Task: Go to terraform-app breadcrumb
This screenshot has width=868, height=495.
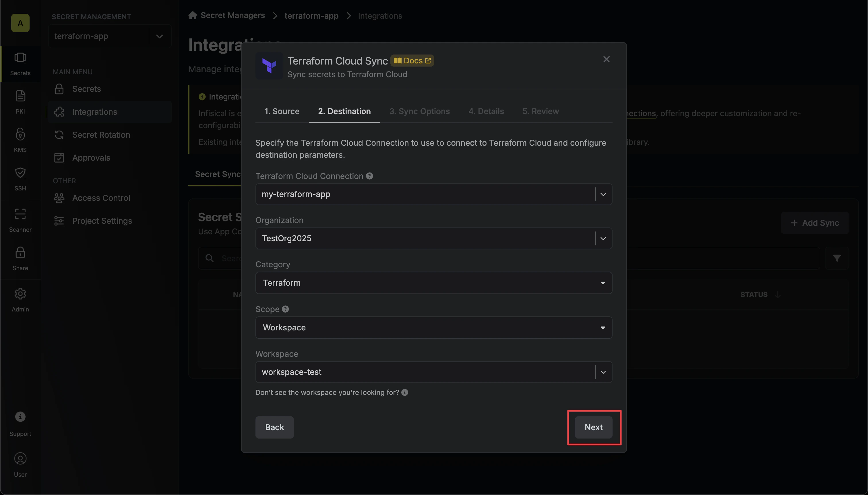Action: (x=311, y=16)
